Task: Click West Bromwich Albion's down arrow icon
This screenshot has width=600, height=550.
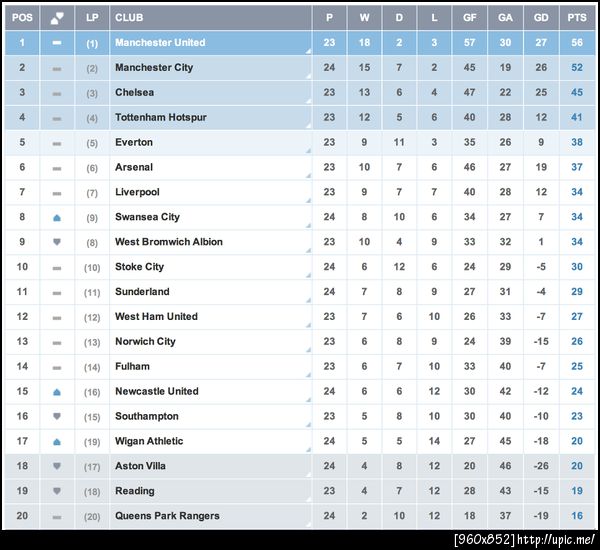Action: click(57, 242)
